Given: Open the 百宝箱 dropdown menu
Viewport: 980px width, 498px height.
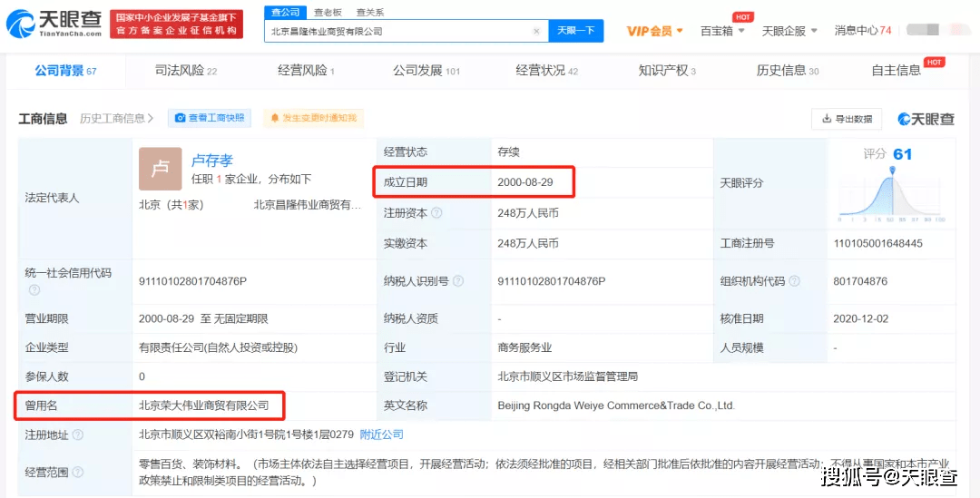Looking at the screenshot, I should [x=722, y=31].
